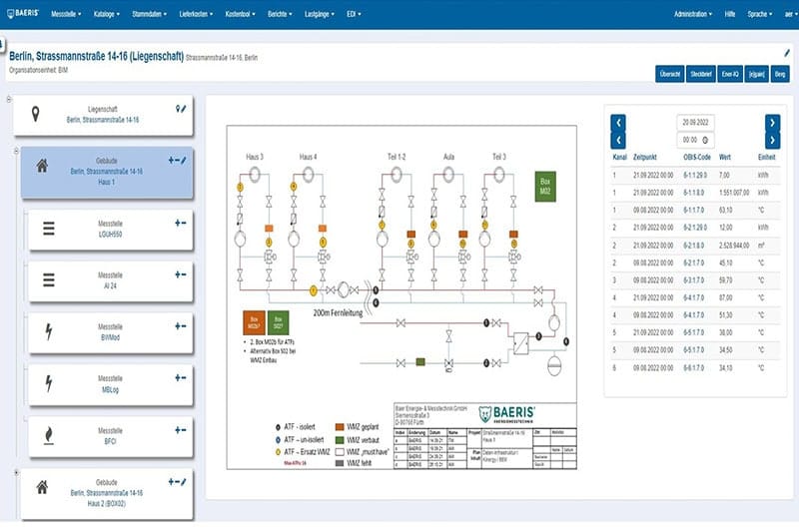Click the pencil edit icon above Überblick buttons
Screen dimensions: 799x532
pyautogui.click(x=786, y=53)
